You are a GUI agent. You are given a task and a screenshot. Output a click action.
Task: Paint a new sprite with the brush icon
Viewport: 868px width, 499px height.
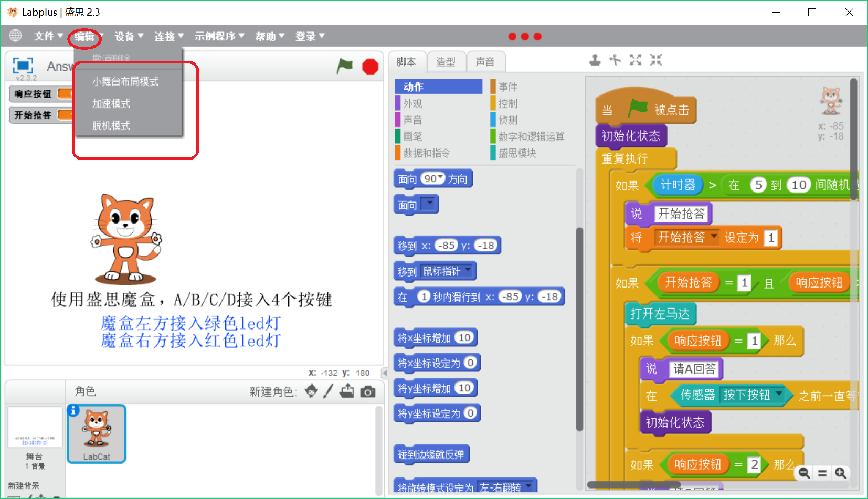point(329,391)
